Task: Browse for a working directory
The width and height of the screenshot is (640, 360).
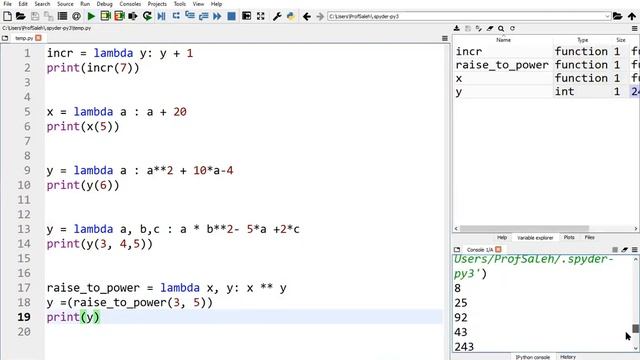Action: (618, 16)
